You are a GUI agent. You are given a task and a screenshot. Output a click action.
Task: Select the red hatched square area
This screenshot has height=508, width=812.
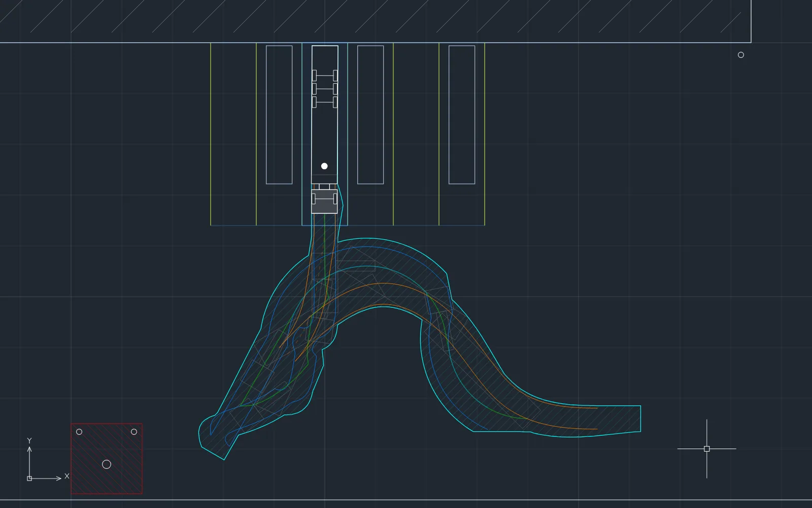point(107,459)
